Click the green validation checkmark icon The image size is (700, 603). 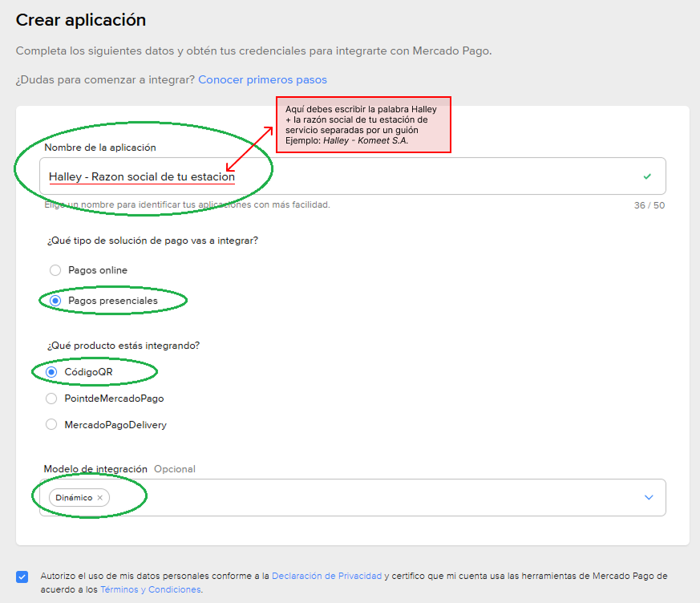coord(647,176)
